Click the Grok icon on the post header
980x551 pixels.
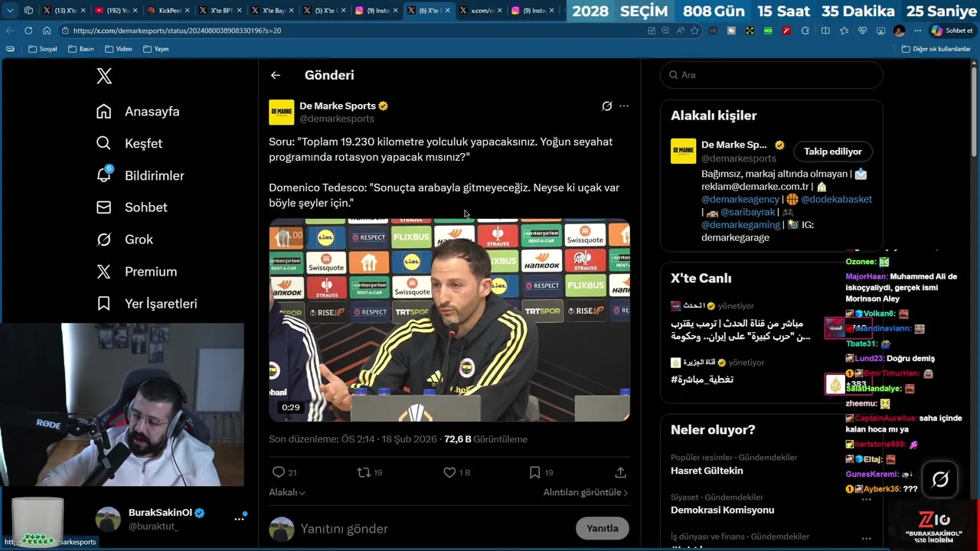(606, 106)
